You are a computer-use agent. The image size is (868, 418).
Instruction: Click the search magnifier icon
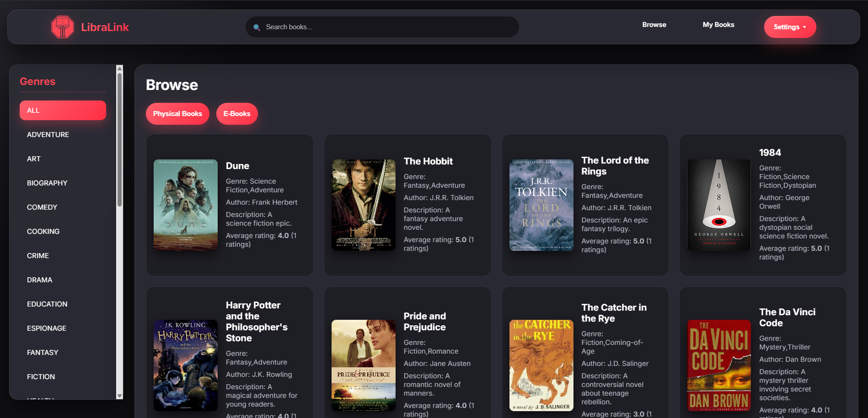(x=257, y=27)
